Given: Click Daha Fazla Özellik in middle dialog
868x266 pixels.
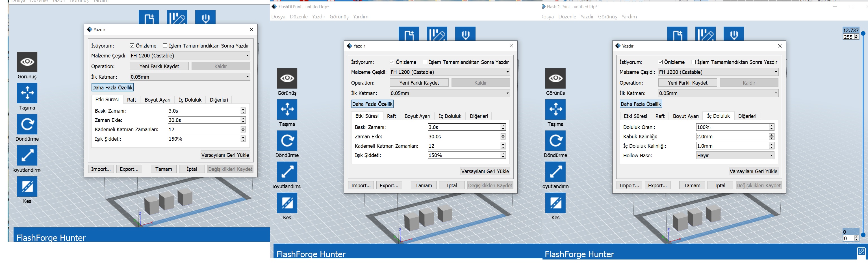Looking at the screenshot, I should point(372,104).
